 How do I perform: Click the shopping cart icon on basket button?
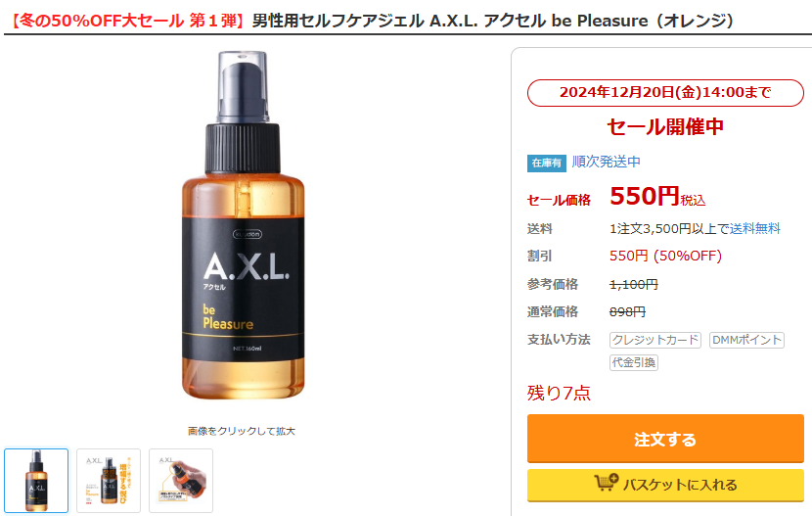[x=607, y=483]
